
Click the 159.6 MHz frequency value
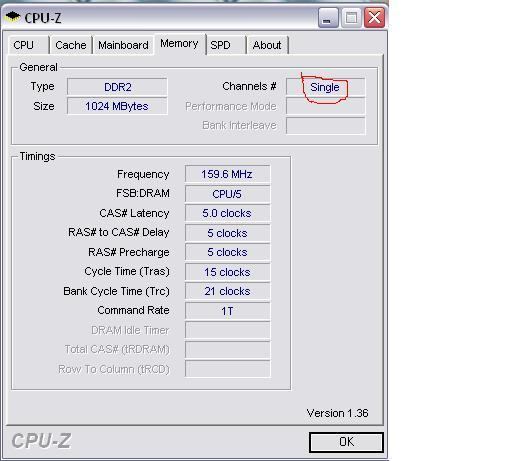coord(227,174)
